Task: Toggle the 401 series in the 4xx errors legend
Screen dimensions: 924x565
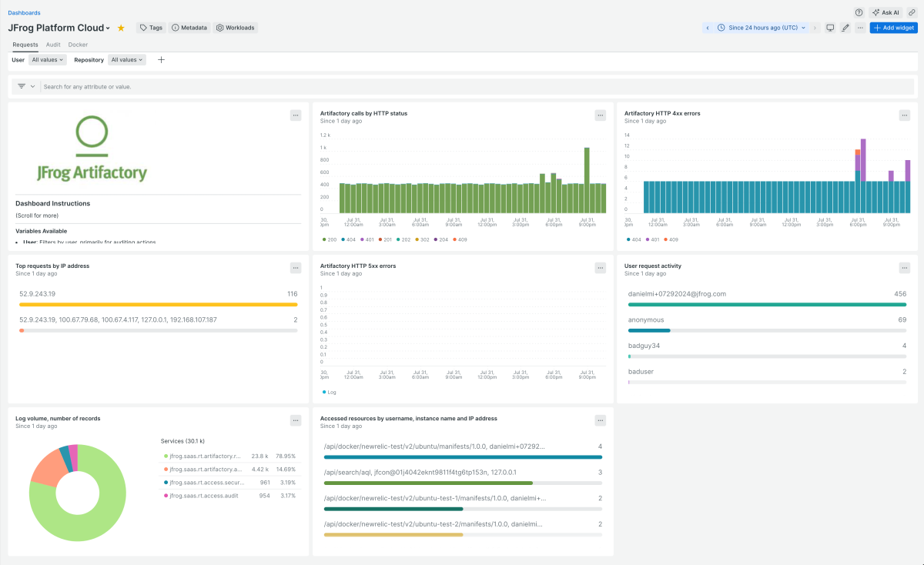Action: 654,239
